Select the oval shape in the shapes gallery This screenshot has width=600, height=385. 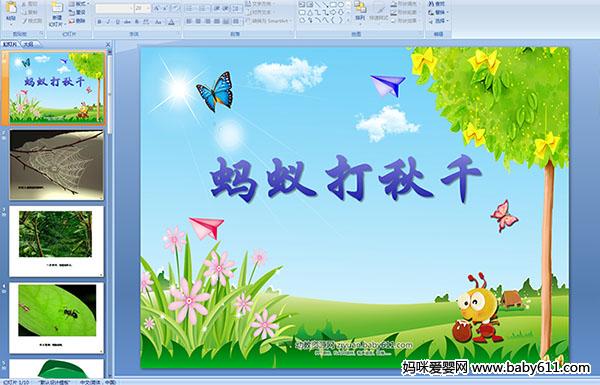tap(340, 5)
